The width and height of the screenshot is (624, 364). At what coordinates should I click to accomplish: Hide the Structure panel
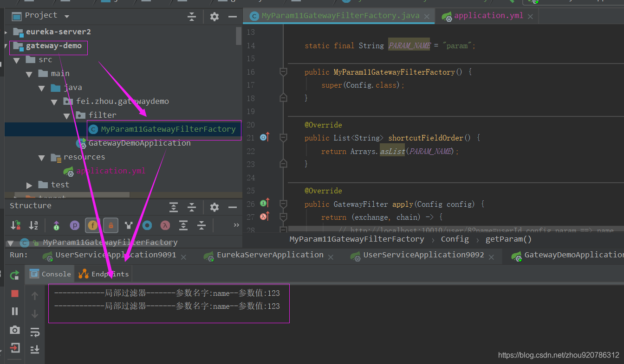233,207
